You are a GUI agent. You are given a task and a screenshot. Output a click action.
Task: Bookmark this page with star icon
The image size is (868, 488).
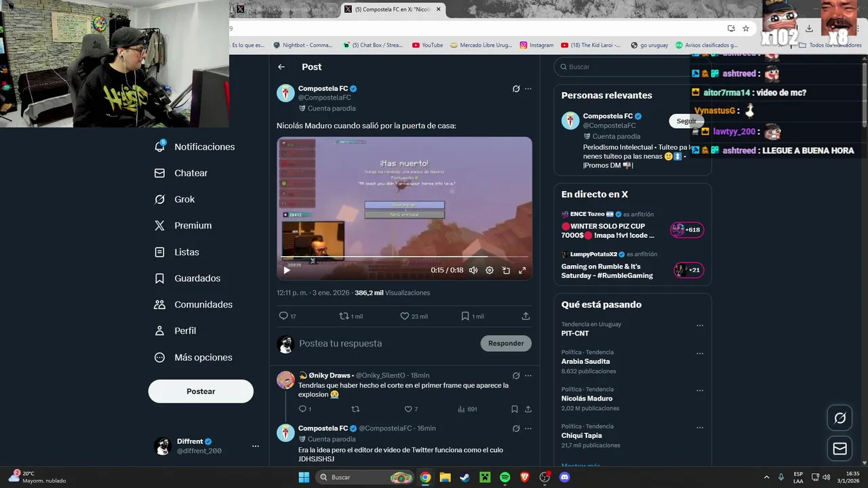coord(746,28)
